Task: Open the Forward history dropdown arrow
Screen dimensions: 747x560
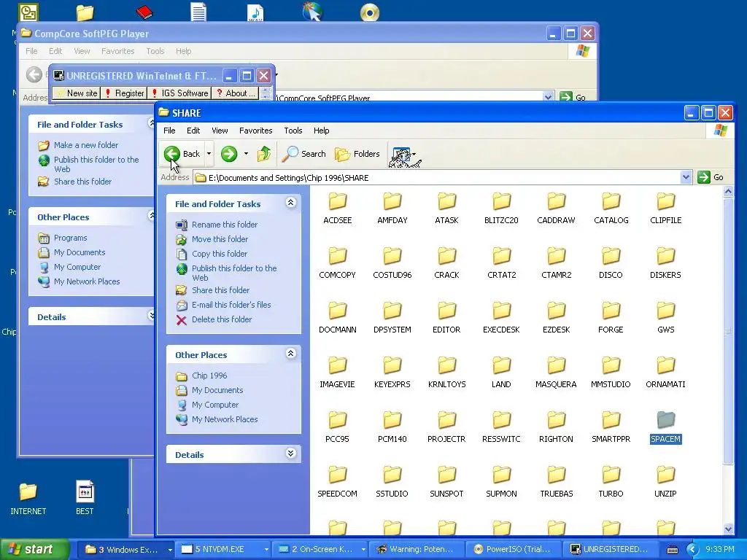Action: 246,154
